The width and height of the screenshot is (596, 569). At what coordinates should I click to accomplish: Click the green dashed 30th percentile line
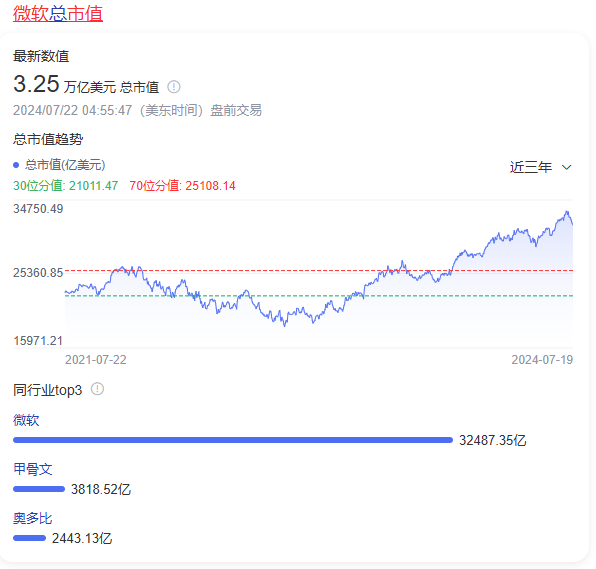(319, 296)
